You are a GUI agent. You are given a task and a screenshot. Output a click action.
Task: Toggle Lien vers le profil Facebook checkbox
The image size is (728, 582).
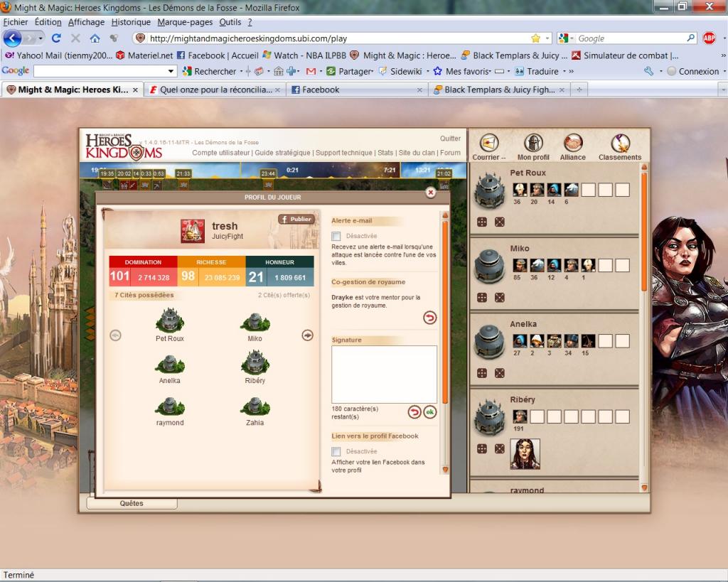point(336,451)
